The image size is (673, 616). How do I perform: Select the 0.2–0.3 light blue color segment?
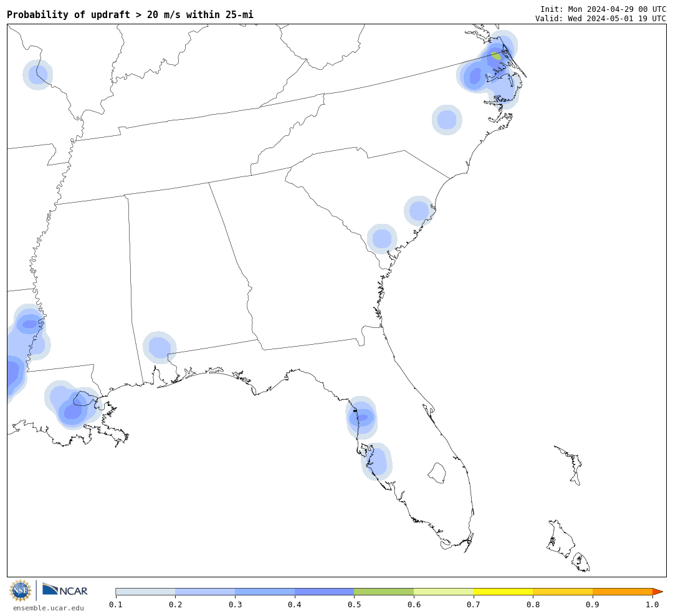205,592
